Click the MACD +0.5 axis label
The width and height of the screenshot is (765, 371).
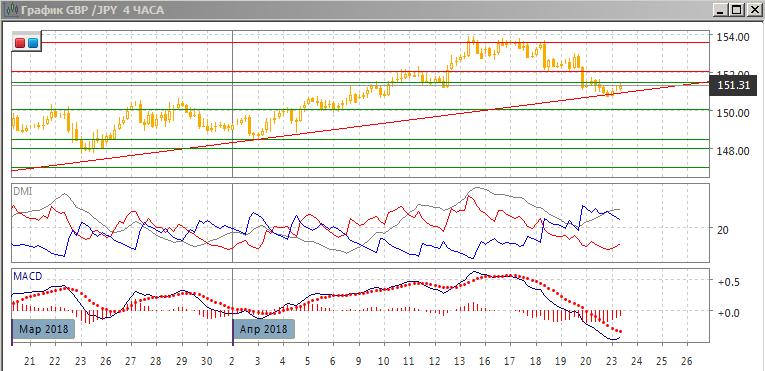tap(727, 283)
